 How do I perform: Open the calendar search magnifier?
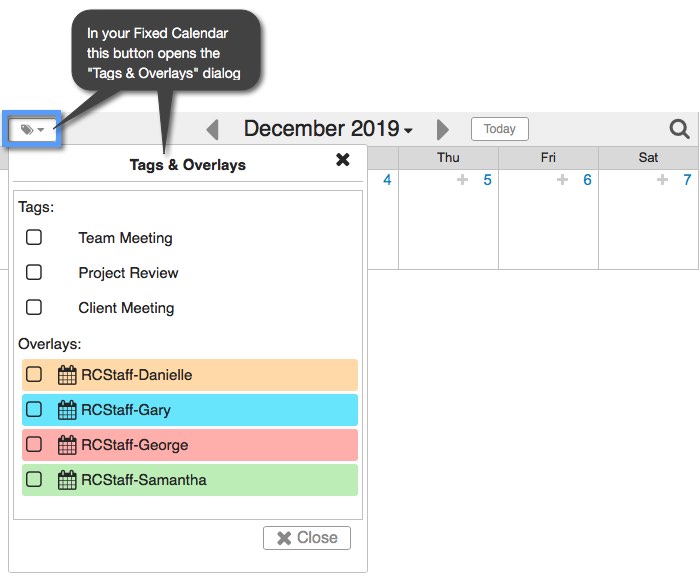679,129
